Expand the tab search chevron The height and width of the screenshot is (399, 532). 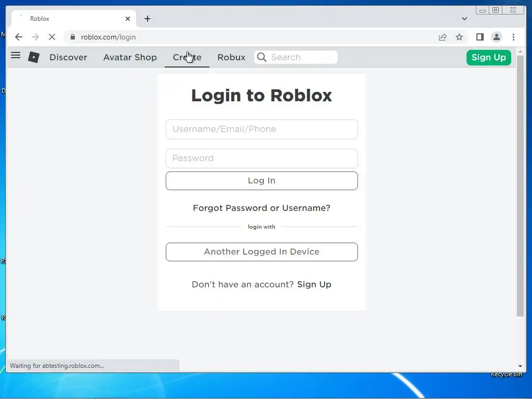coord(464,19)
